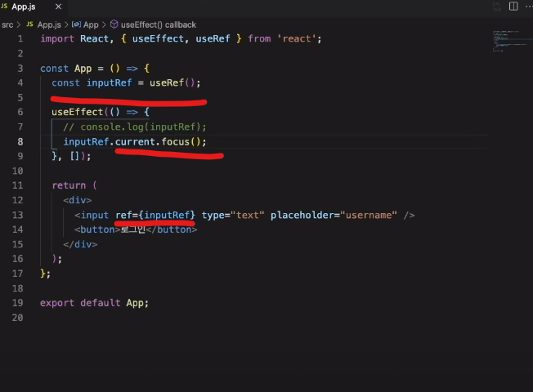Viewport: 533px width, 392px height.
Task: Click 'useEffect' call on line 6
Action: pyautogui.click(x=77, y=112)
